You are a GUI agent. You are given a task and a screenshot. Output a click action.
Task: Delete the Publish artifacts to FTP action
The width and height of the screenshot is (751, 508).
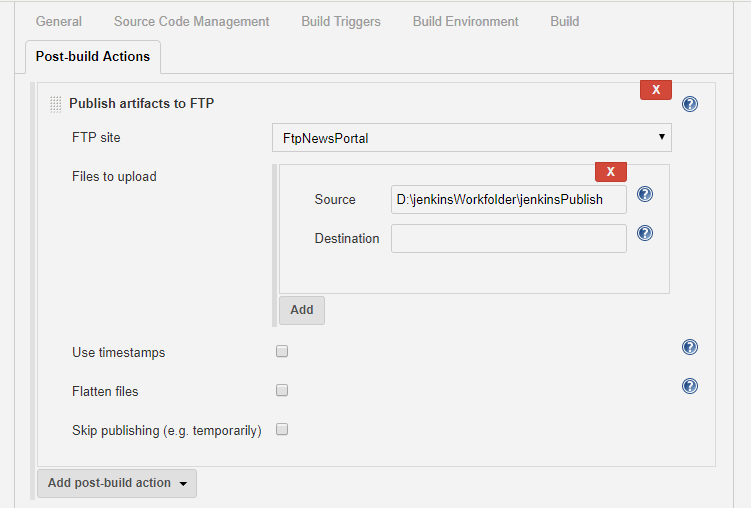click(x=655, y=90)
